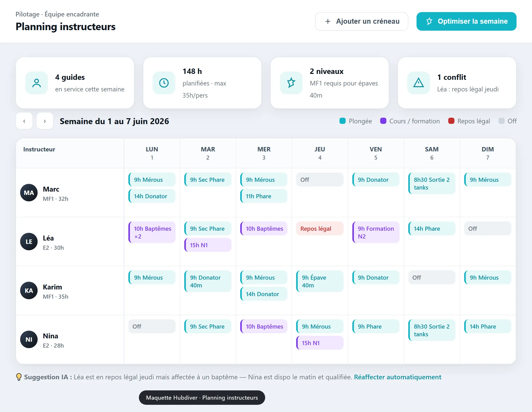
Task: Select the VEN 5 column header
Action: 376,153
